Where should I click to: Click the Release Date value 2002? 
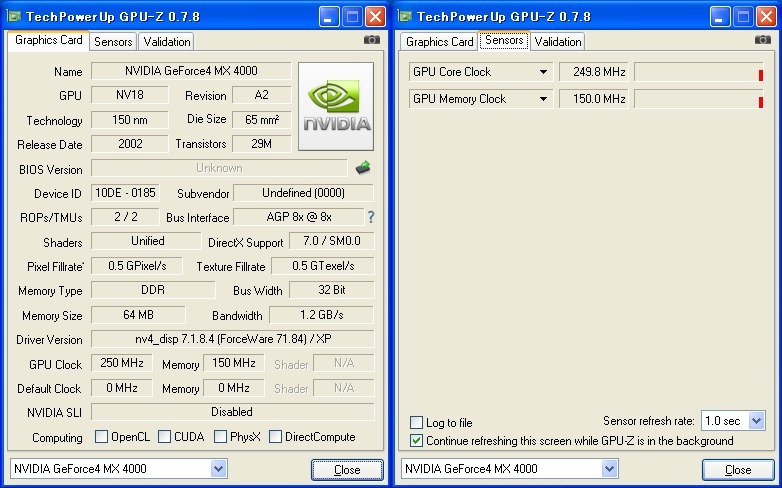click(130, 144)
